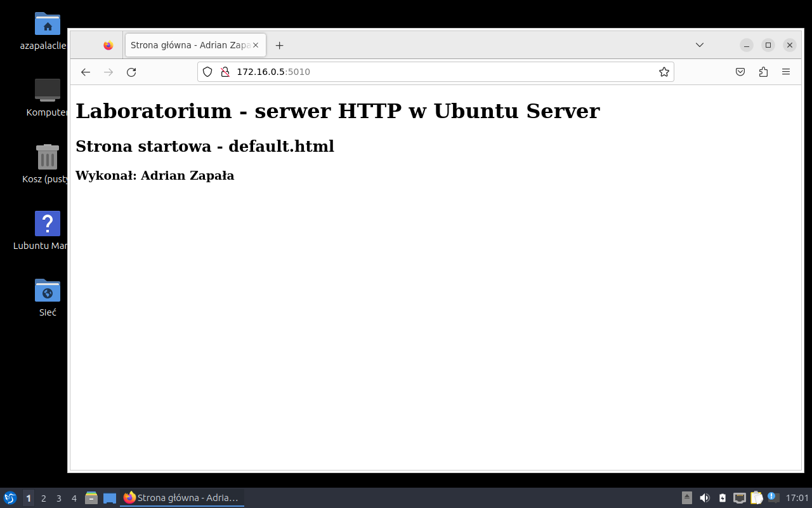Go back to the previous page
Screen dimensions: 812x508
[x=86, y=72]
